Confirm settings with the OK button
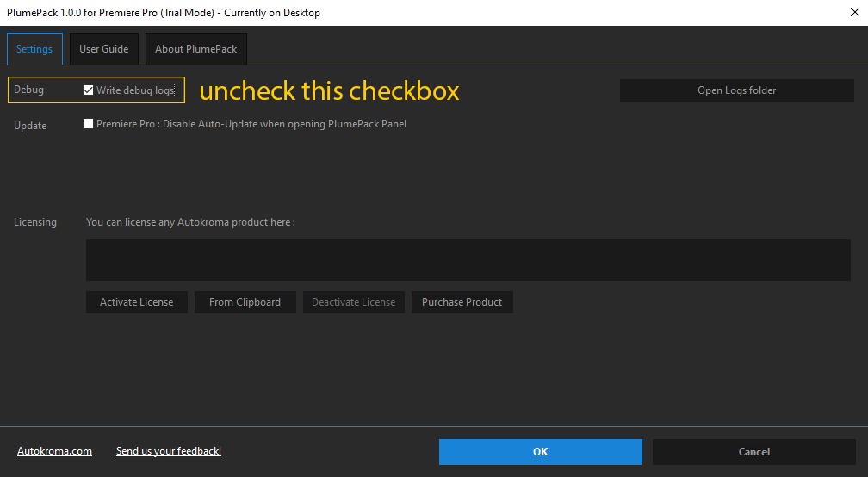 coord(540,452)
